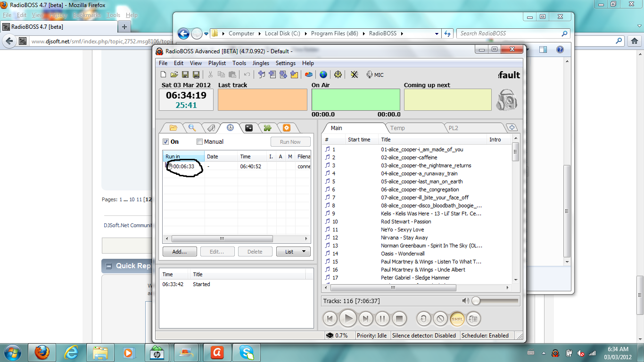Adjust the volume slider handle

tap(476, 301)
